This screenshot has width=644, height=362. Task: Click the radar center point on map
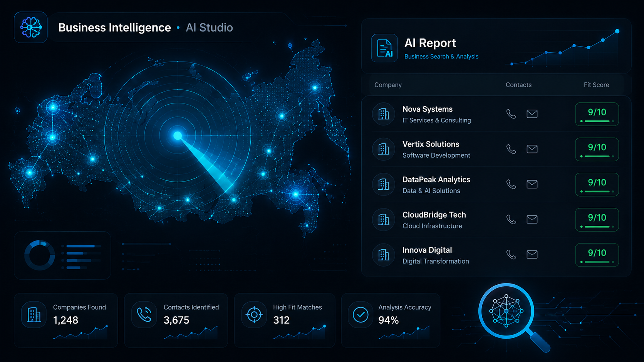tap(178, 135)
